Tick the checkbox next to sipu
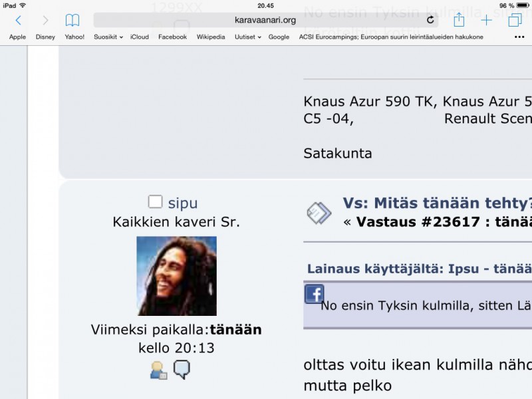Screen dimensions: 532x399 (155, 202)
